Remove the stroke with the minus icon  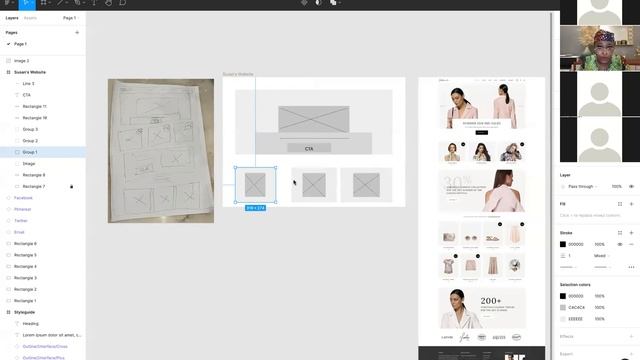point(631,244)
